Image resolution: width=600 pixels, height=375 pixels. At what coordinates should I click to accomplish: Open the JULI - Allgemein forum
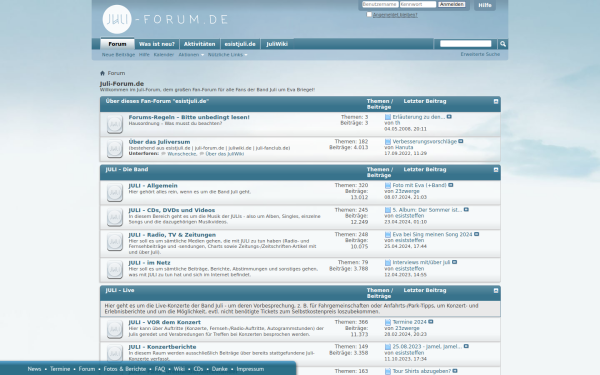click(x=153, y=186)
